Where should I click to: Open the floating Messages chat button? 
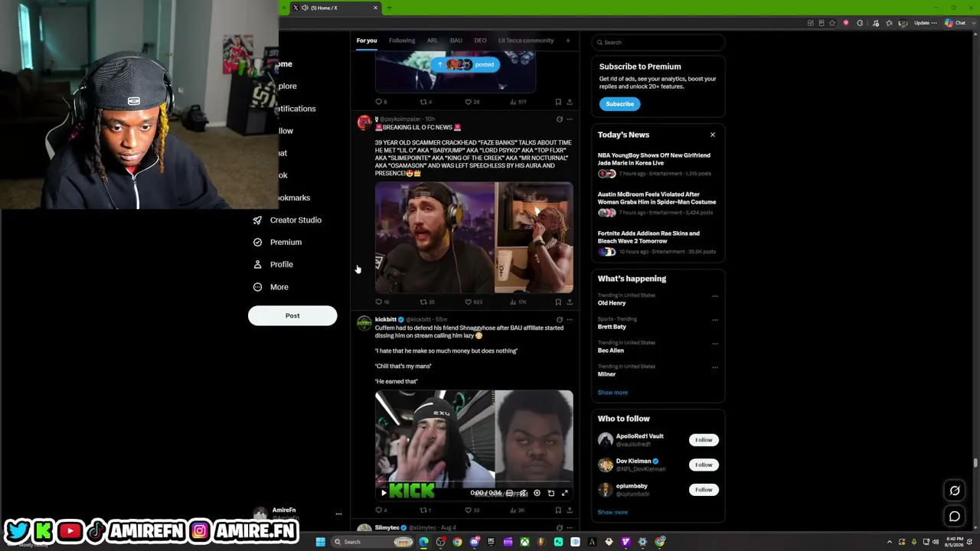(955, 517)
